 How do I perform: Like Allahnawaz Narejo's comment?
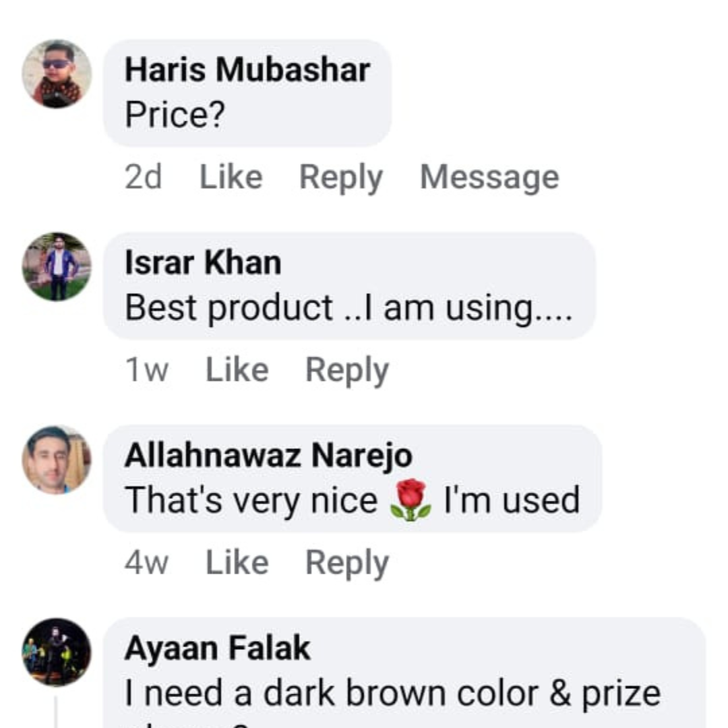(237, 563)
